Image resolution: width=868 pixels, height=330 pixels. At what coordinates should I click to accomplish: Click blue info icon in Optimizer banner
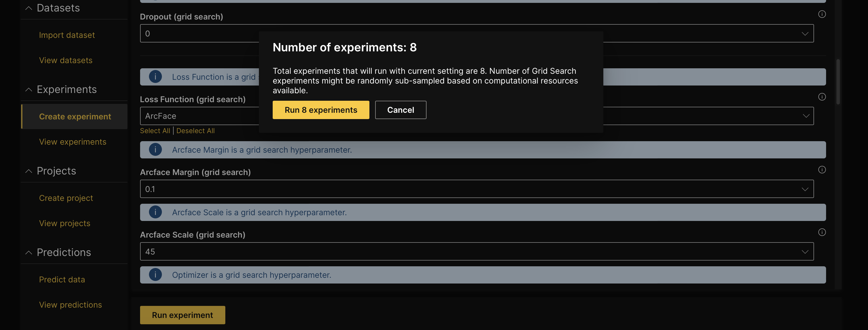(155, 275)
